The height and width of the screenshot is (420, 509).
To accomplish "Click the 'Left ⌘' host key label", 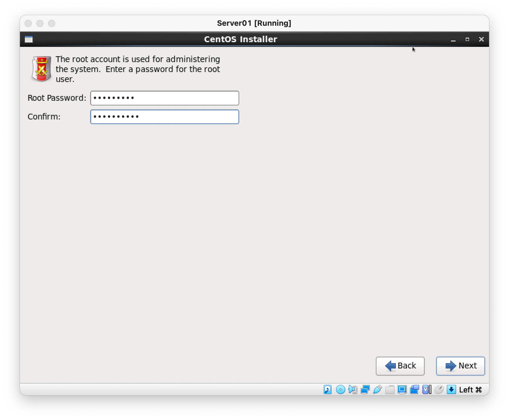I will (470, 390).
